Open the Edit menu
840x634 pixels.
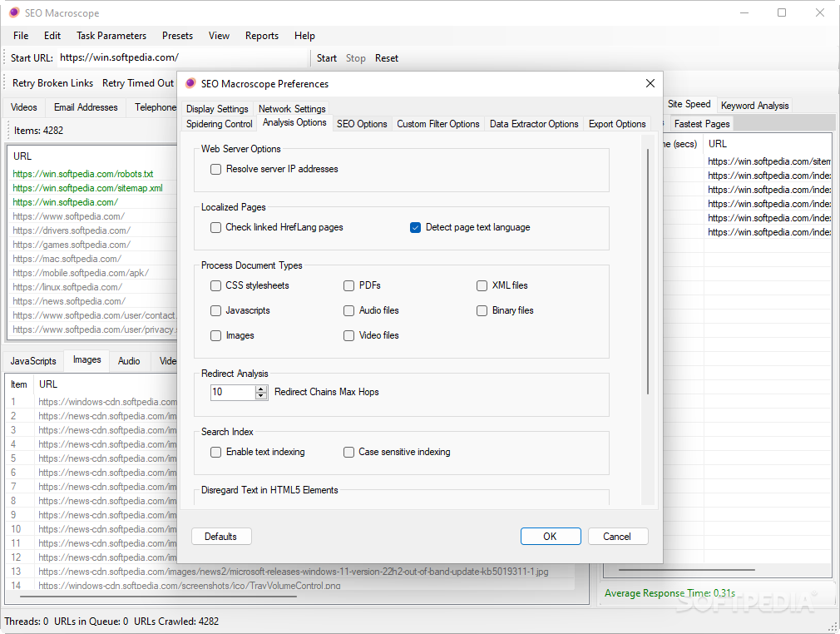52,36
